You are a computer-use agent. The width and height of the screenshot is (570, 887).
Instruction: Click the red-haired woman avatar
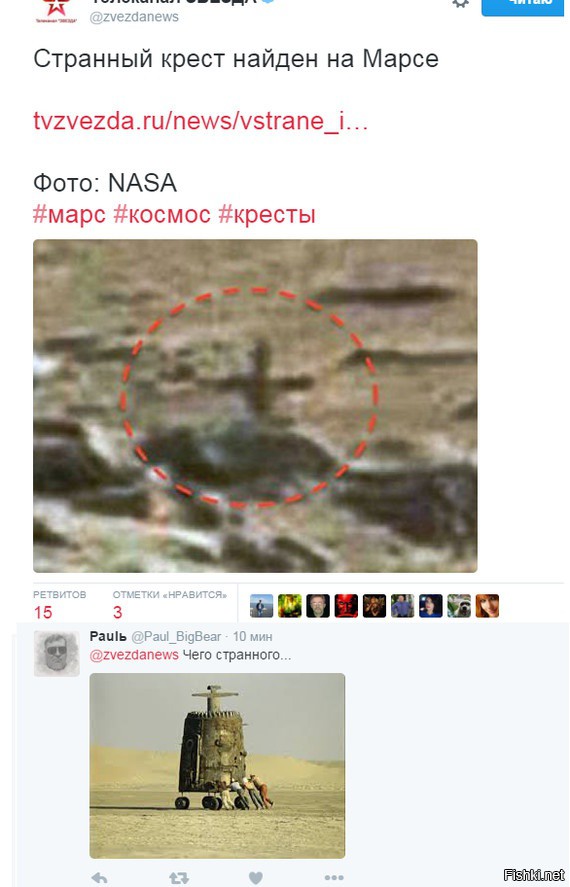pyautogui.click(x=487, y=606)
